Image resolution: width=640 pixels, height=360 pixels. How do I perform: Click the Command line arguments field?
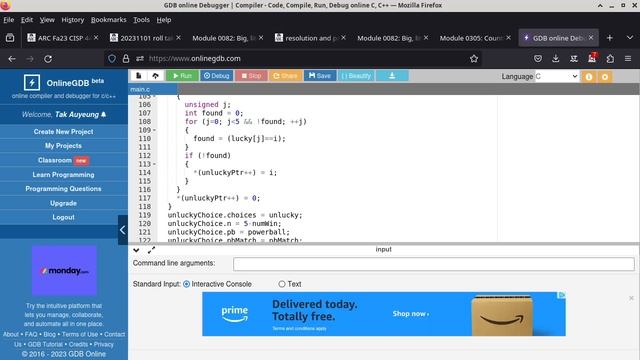(433, 264)
